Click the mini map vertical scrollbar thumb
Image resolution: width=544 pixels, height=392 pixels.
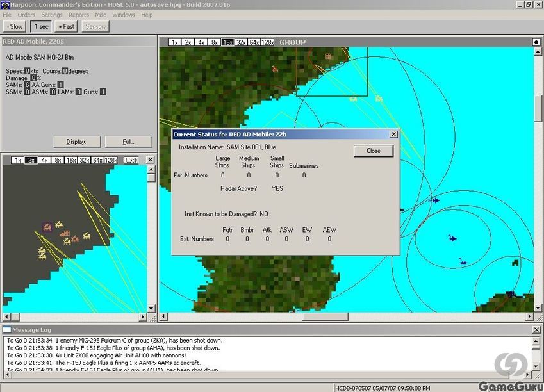[151, 177]
